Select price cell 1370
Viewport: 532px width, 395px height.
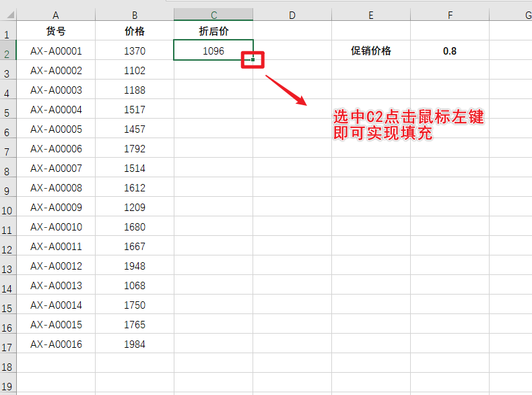point(135,51)
